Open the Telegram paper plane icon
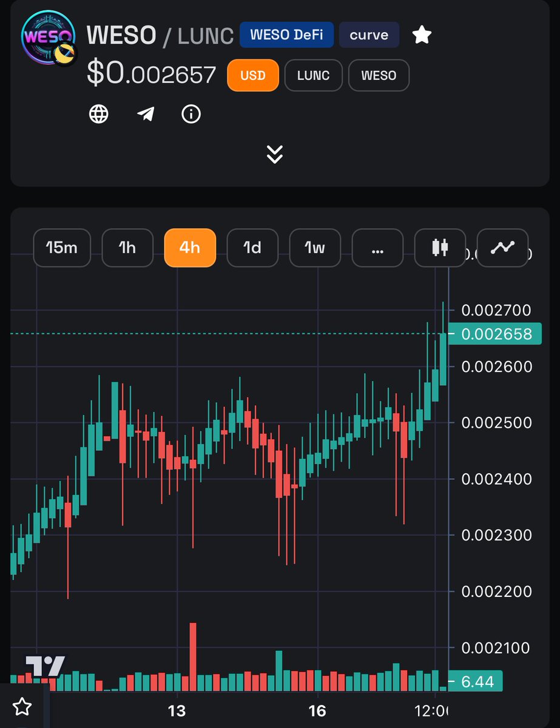The image size is (560, 728). tap(145, 113)
